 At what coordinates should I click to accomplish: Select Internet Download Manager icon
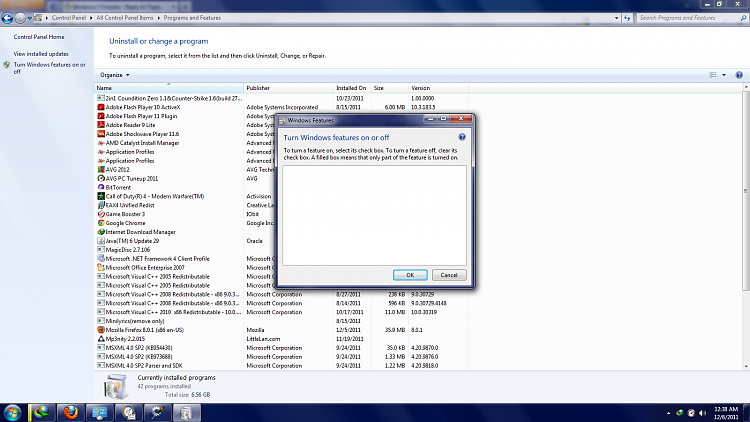(x=101, y=232)
